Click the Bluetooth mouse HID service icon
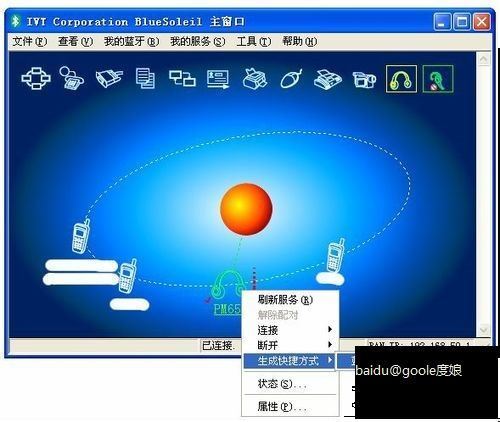This screenshot has width=500, height=422. click(291, 79)
